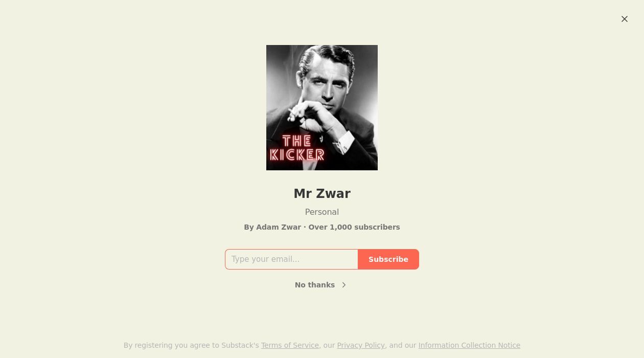This screenshot has height=358, width=644.
Task: Click the neon The Kicker logo
Action: 297,148
